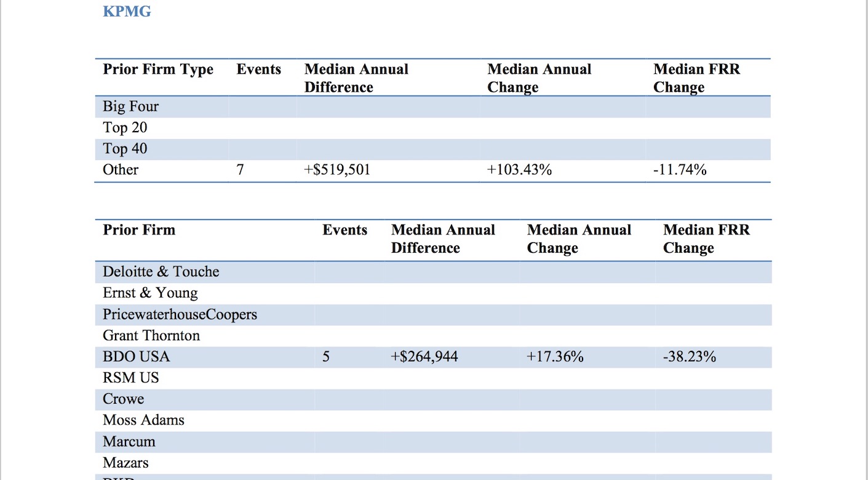Click the Deloitte & Touche row

[x=161, y=272]
